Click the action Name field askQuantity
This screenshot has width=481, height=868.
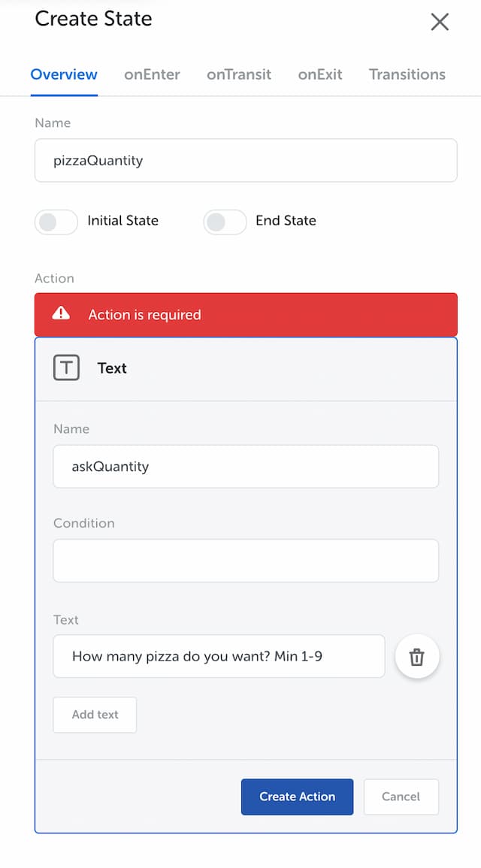(x=246, y=467)
